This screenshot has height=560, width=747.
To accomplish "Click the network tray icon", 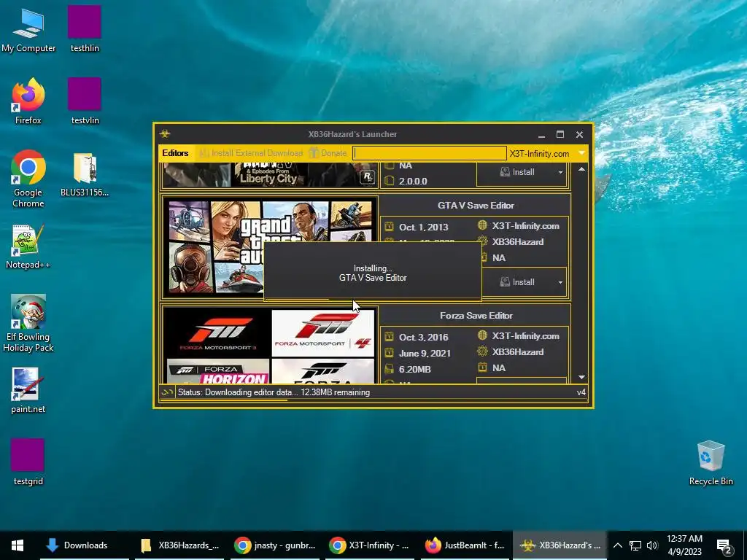I will [635, 545].
